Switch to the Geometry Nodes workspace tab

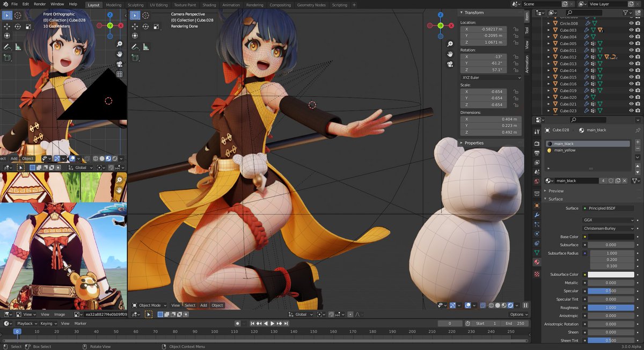[x=311, y=5]
